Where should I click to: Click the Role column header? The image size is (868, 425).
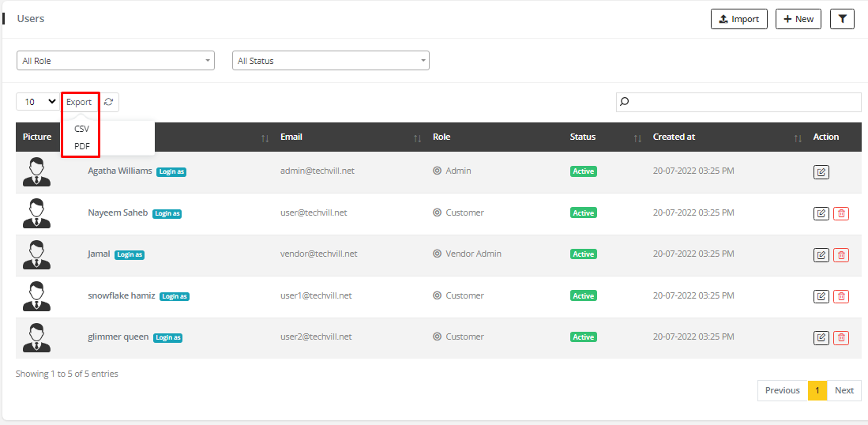pyautogui.click(x=442, y=137)
